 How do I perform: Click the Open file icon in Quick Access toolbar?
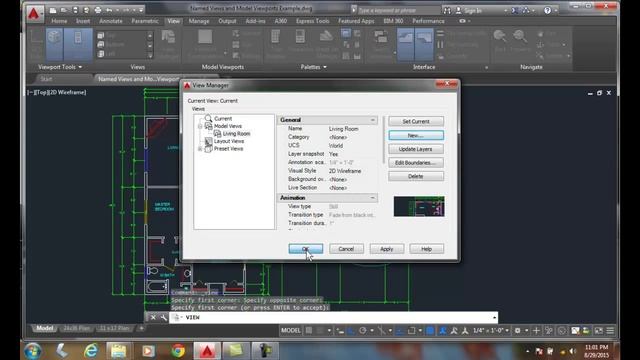[x=64, y=10]
